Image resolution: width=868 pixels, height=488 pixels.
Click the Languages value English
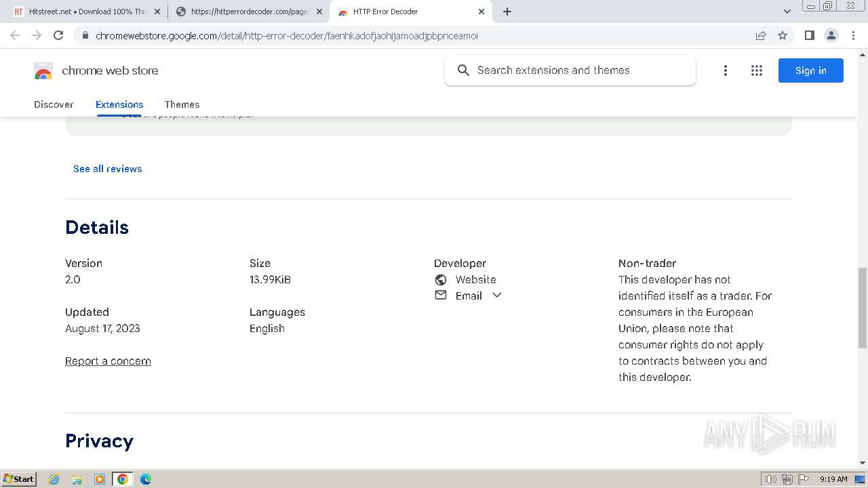(267, 329)
